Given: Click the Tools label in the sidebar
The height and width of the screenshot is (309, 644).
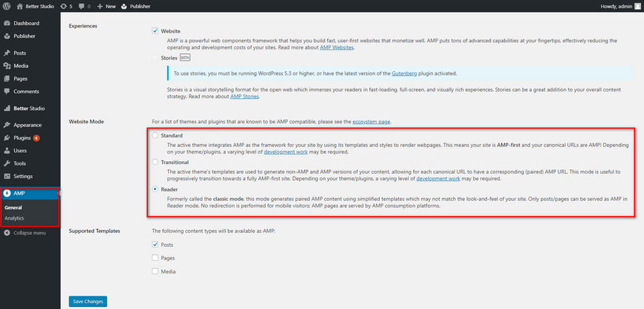Looking at the screenshot, I should pyautogui.click(x=20, y=163).
